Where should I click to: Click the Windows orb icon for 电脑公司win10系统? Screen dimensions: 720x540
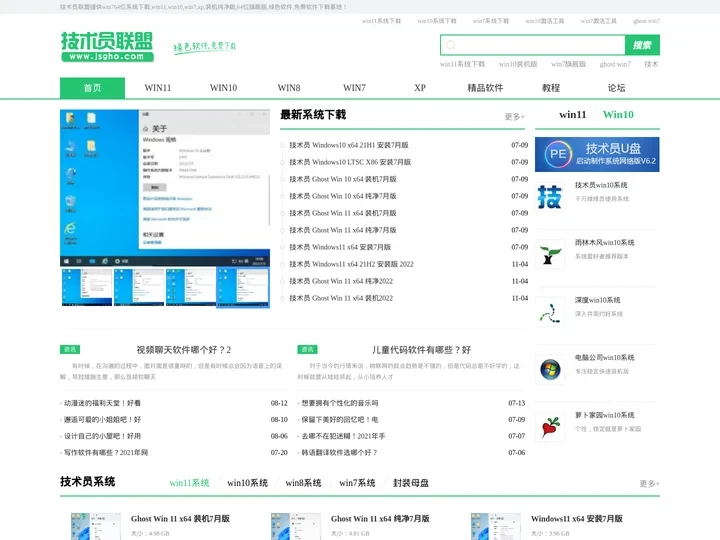tap(550, 369)
